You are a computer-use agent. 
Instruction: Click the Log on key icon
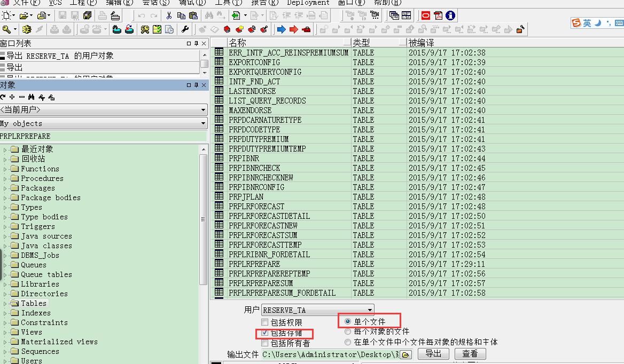[6, 29]
